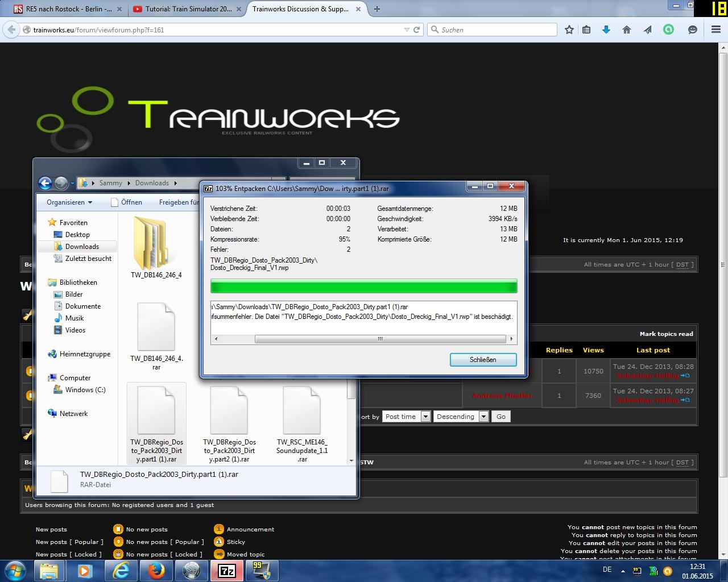Click the Go sort button
Screen dimensions: 728x582
click(501, 417)
